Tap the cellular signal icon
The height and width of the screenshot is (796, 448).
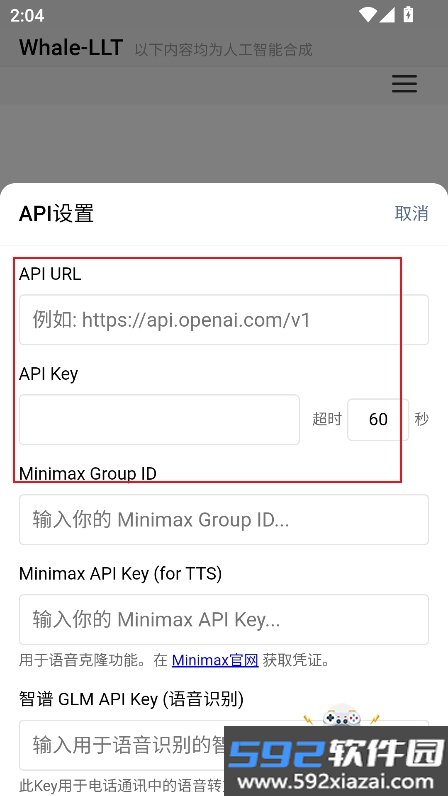[x=387, y=15]
